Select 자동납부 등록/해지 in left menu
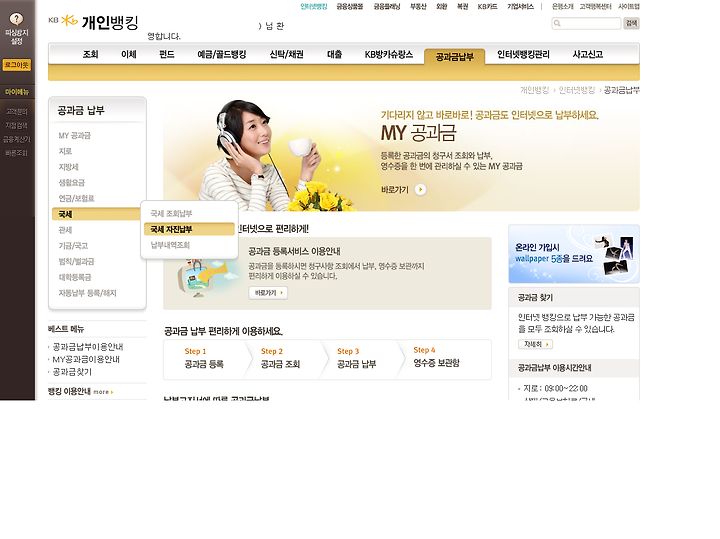 [87, 293]
